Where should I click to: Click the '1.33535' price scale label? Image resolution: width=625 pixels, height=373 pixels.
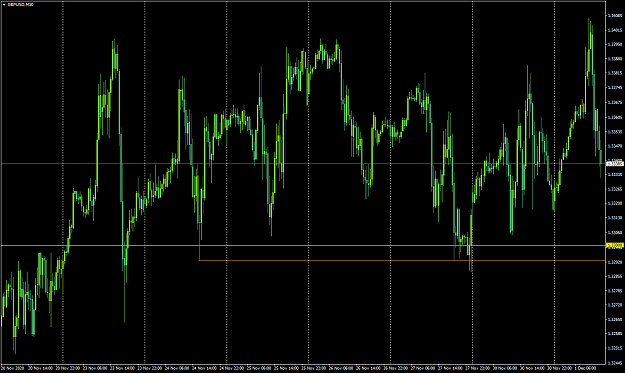pos(616,132)
